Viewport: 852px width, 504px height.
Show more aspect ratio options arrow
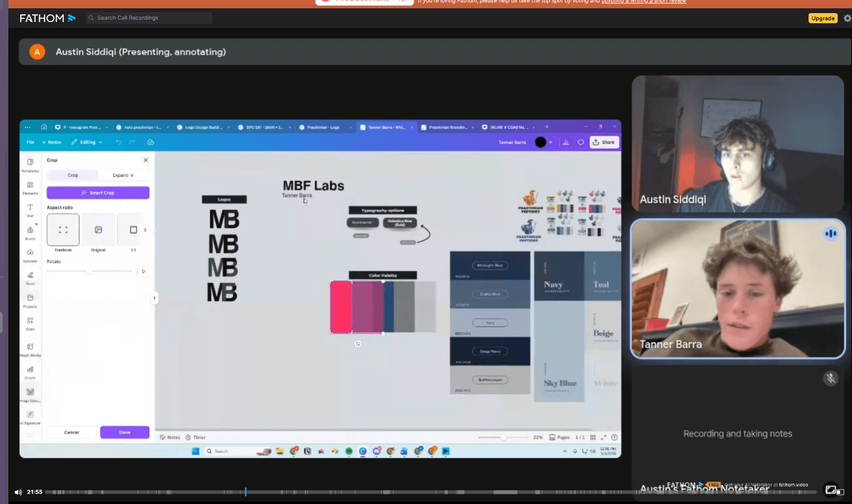coord(145,230)
